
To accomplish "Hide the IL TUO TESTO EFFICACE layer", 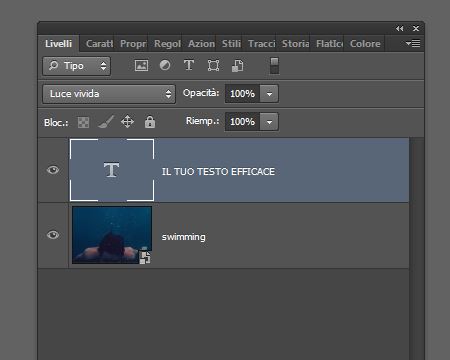I will 53,170.
